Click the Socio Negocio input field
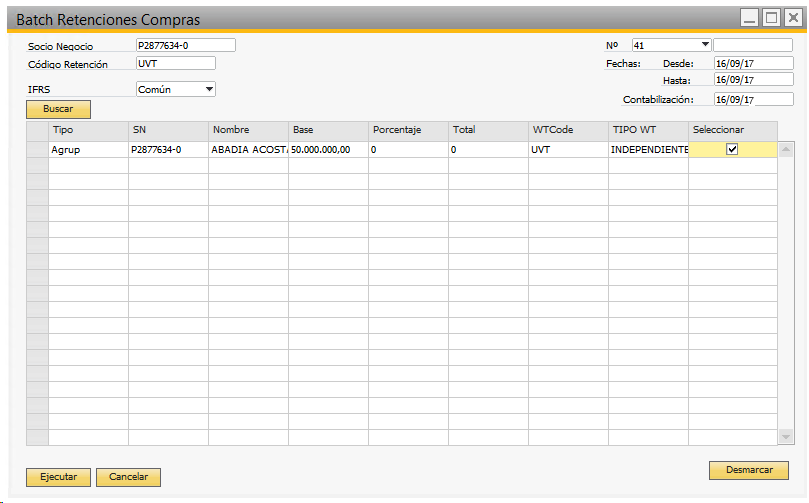Viewport: 809px width, 503px height. coord(185,45)
